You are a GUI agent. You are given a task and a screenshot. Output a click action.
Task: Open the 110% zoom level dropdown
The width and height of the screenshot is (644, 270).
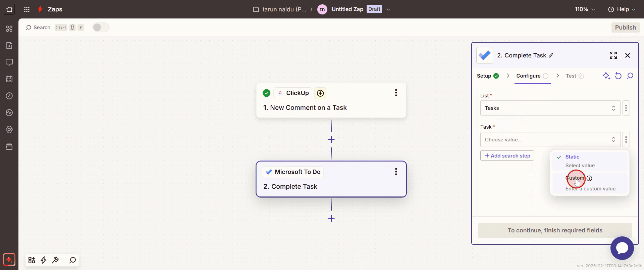click(585, 9)
